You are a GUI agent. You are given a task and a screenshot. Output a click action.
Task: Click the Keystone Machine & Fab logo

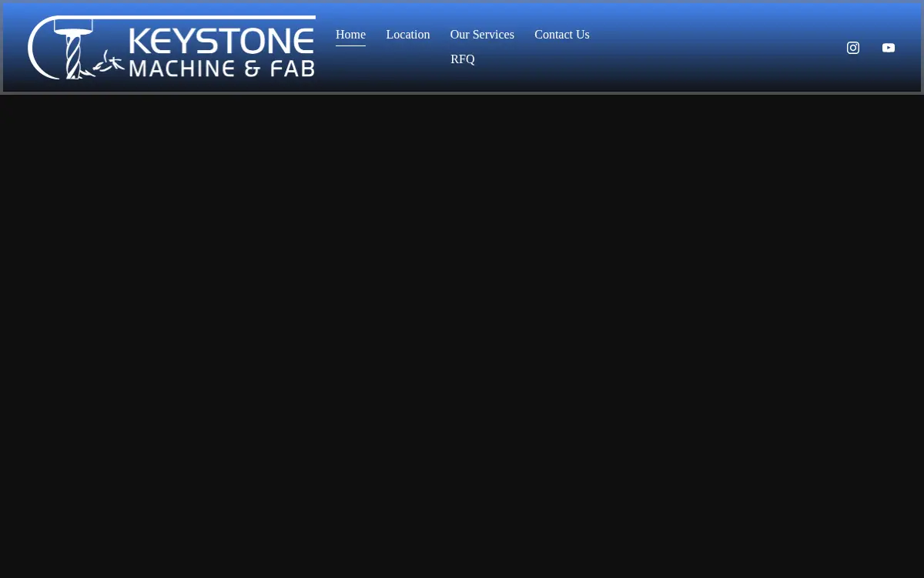[x=172, y=48]
